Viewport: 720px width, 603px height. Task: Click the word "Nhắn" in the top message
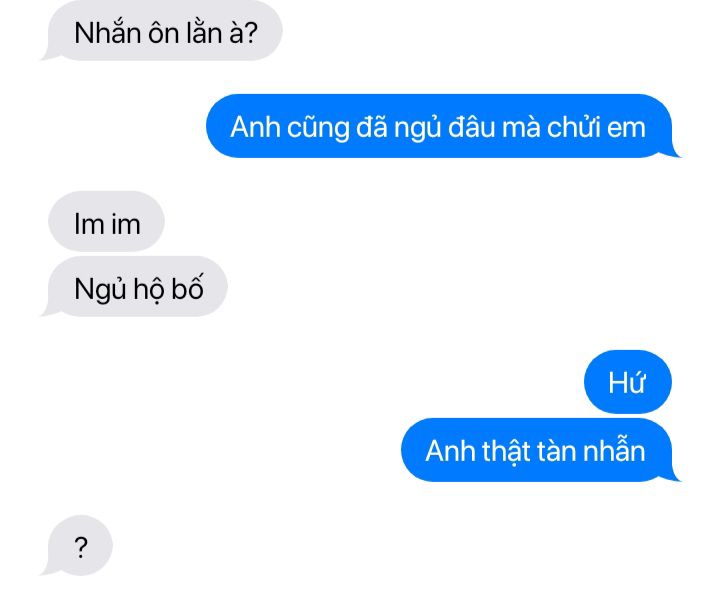[107, 33]
